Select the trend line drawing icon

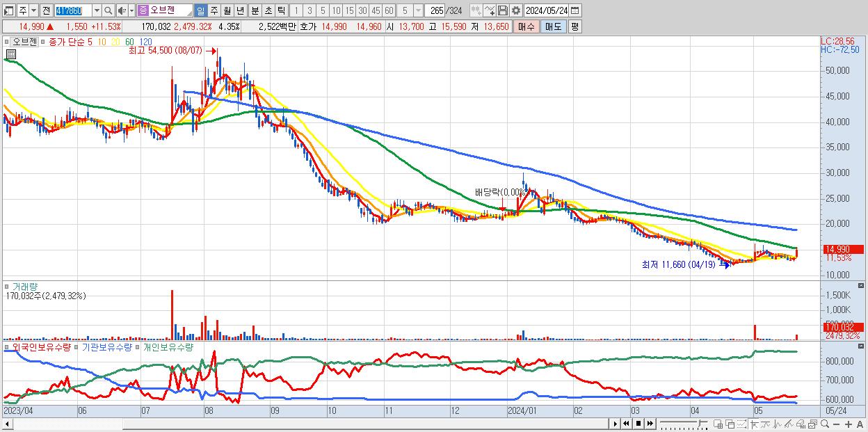[x=789, y=424]
